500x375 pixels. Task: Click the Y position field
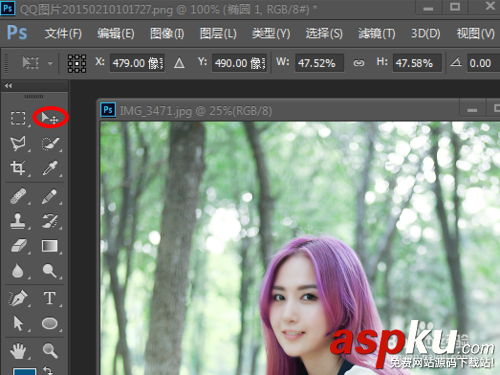239,63
